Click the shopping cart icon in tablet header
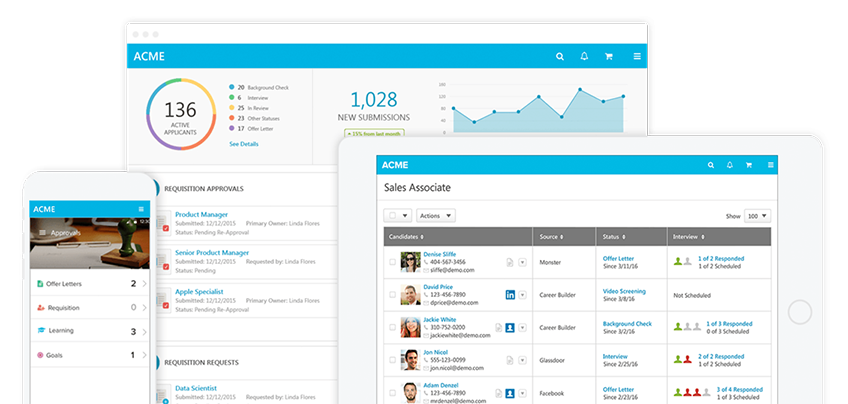This screenshot has height=404, width=848. coord(749,165)
